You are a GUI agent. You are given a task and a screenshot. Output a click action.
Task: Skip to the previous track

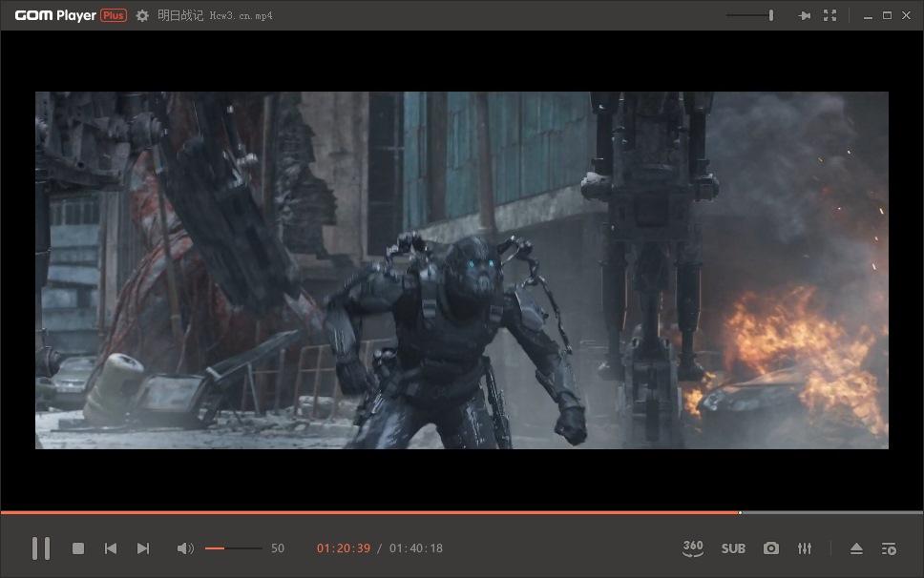point(111,548)
